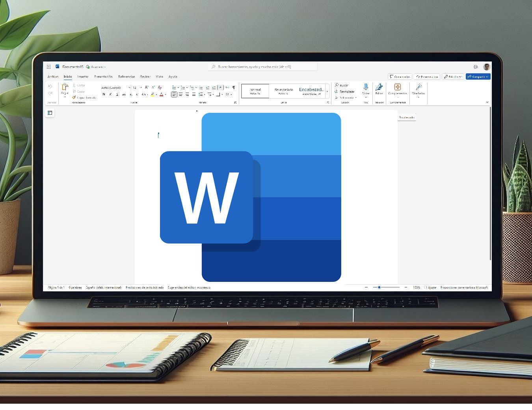Viewport: 532px width, 410px height.
Task: Open the Seleccionar dropdown
Action: pos(346,97)
